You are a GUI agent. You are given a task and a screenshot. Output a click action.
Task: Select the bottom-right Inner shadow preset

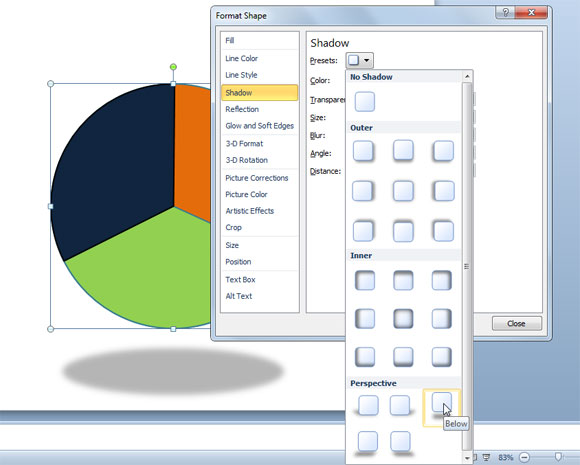(x=442, y=357)
